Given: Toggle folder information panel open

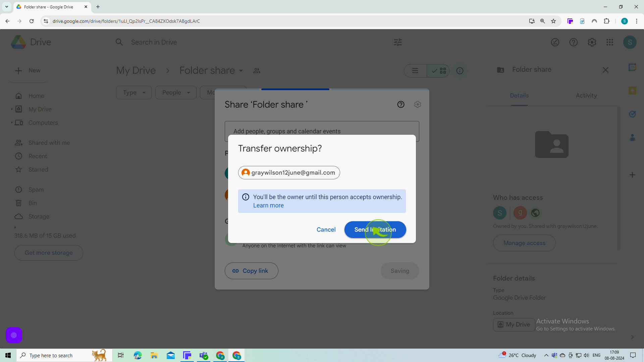Looking at the screenshot, I should 461,71.
